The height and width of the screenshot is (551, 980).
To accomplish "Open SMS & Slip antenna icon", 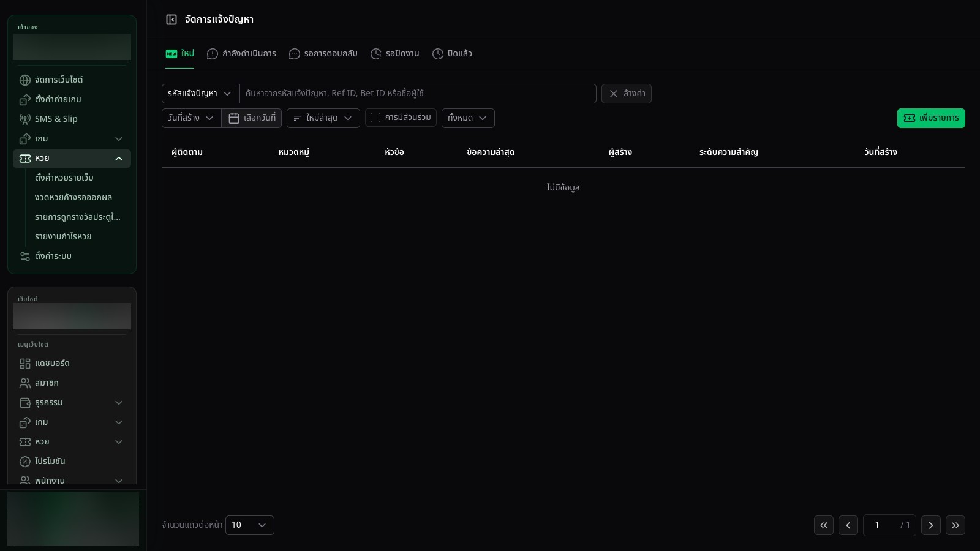I will pyautogui.click(x=25, y=119).
